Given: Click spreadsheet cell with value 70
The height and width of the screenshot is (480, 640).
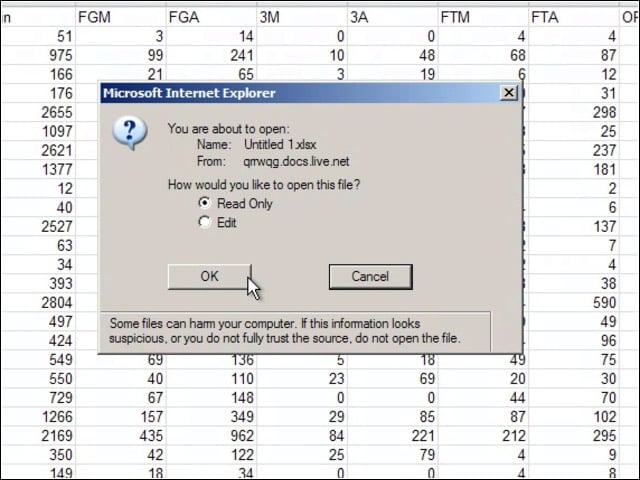Looking at the screenshot, I should point(574,398).
